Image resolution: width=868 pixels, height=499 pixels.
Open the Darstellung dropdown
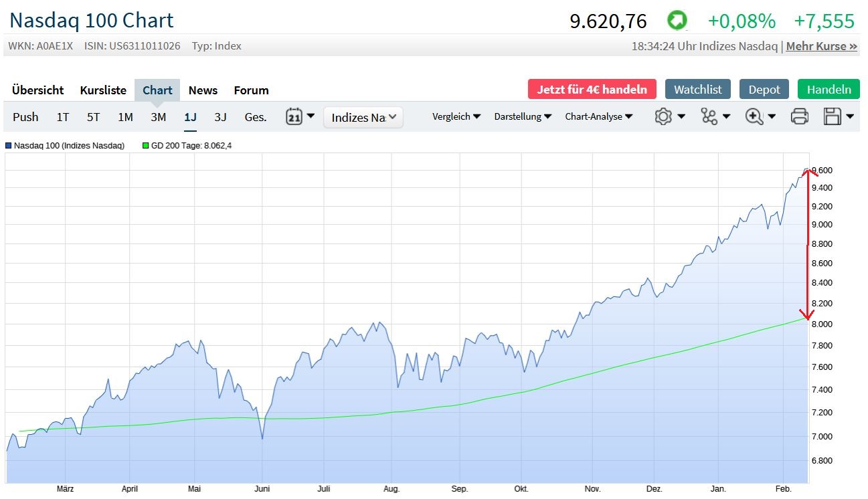523,116
